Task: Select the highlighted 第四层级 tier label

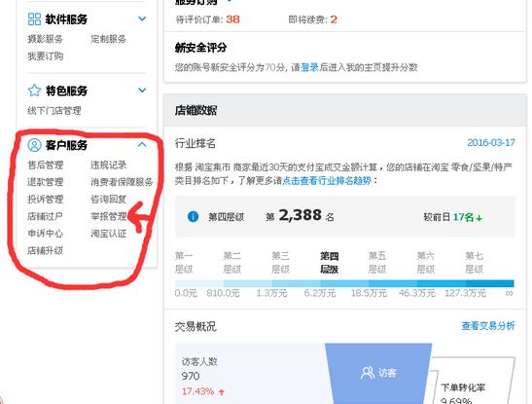Action: 329,263
